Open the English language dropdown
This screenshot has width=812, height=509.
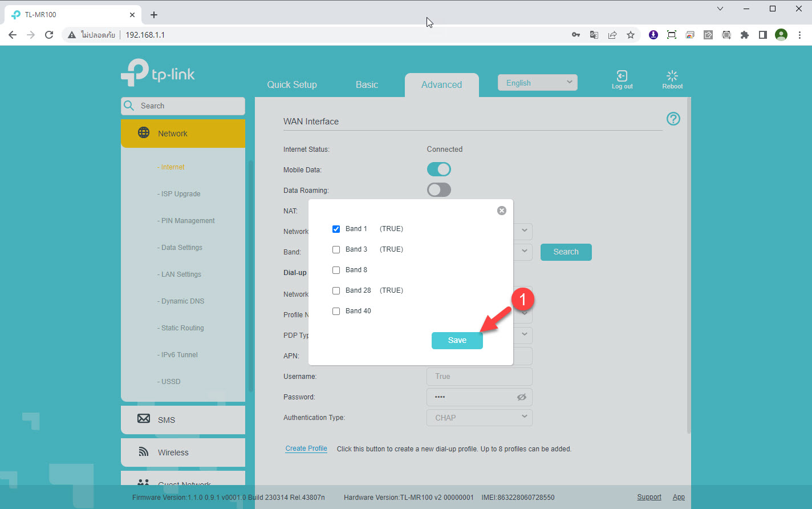tap(537, 83)
